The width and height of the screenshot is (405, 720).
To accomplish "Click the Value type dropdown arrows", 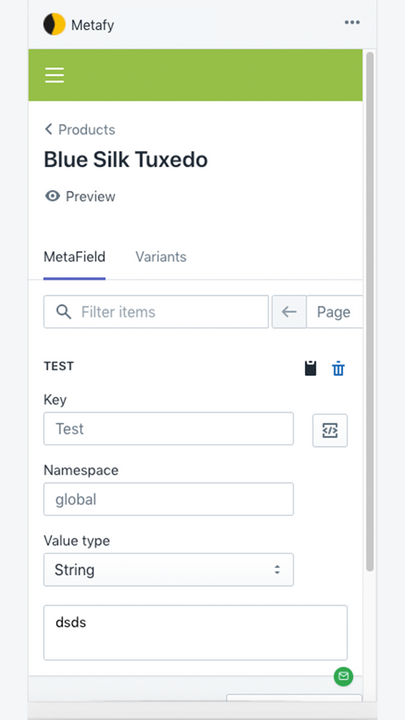I will (277, 570).
